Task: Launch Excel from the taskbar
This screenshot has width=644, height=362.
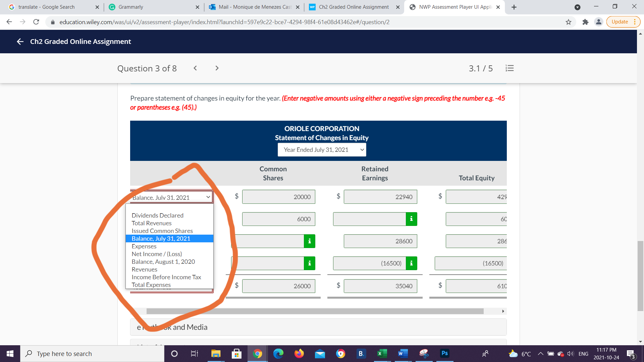Action: coord(382,353)
